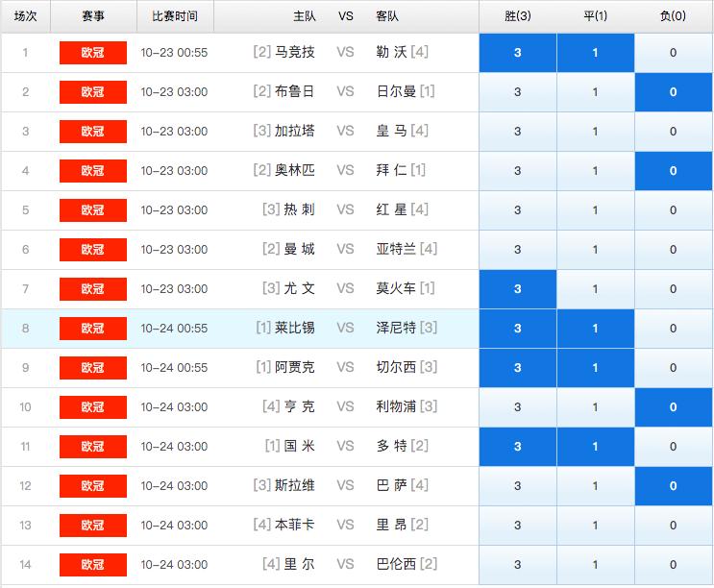Click home team 本菲卡

coord(295,525)
